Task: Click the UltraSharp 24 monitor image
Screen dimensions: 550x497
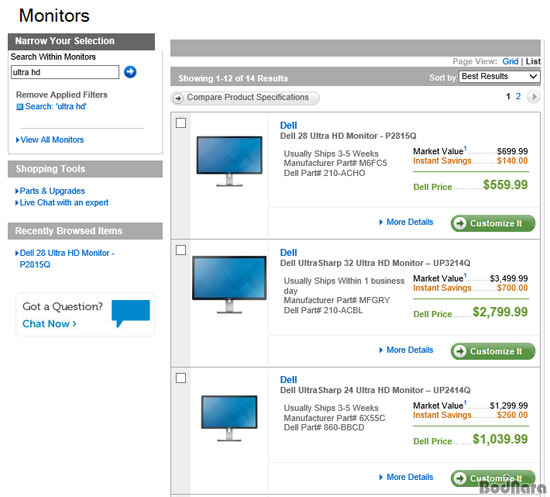Action: click(229, 418)
